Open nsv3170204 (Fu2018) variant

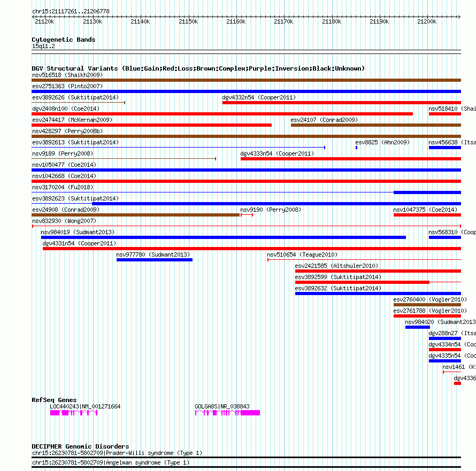click(63, 187)
